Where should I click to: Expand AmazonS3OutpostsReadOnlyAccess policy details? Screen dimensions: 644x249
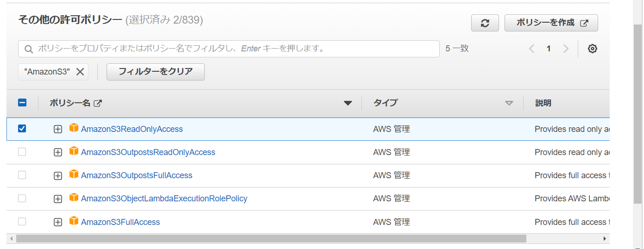click(58, 153)
